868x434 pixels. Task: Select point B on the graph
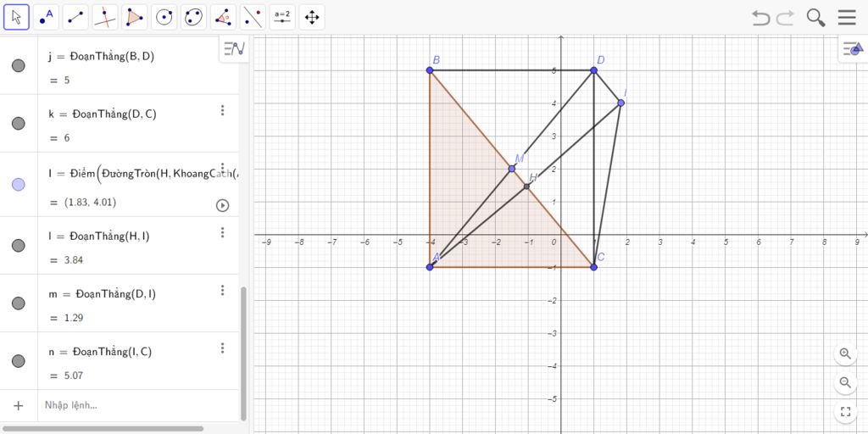click(x=430, y=70)
